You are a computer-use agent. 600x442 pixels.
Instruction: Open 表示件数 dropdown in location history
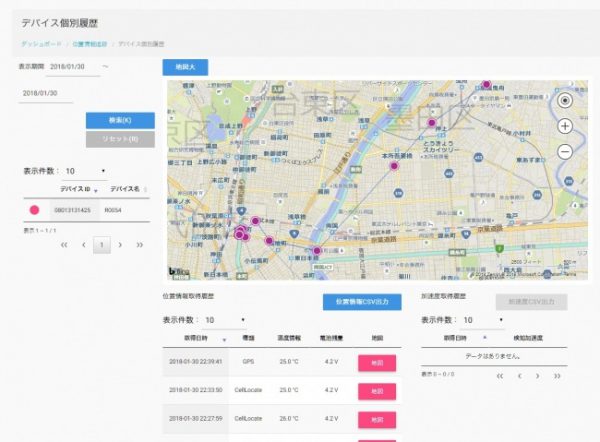pyautogui.click(x=225, y=321)
